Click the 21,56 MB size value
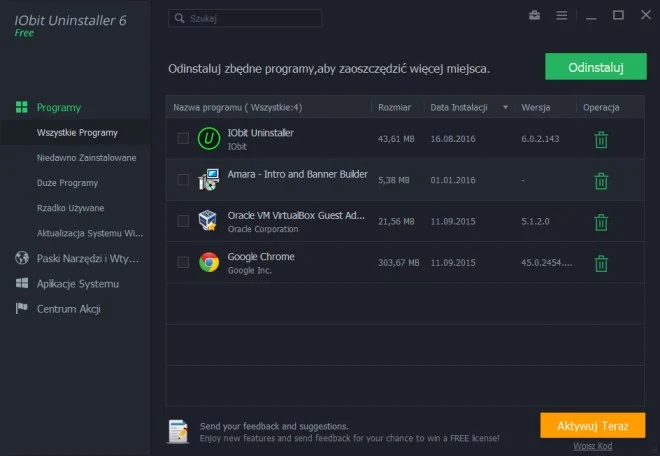The width and height of the screenshot is (660, 456). click(x=396, y=221)
